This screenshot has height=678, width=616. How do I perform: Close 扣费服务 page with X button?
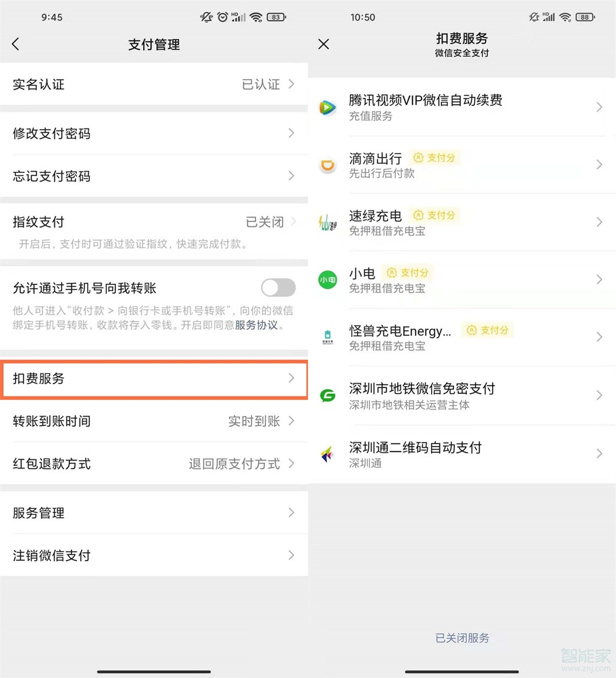[x=324, y=44]
